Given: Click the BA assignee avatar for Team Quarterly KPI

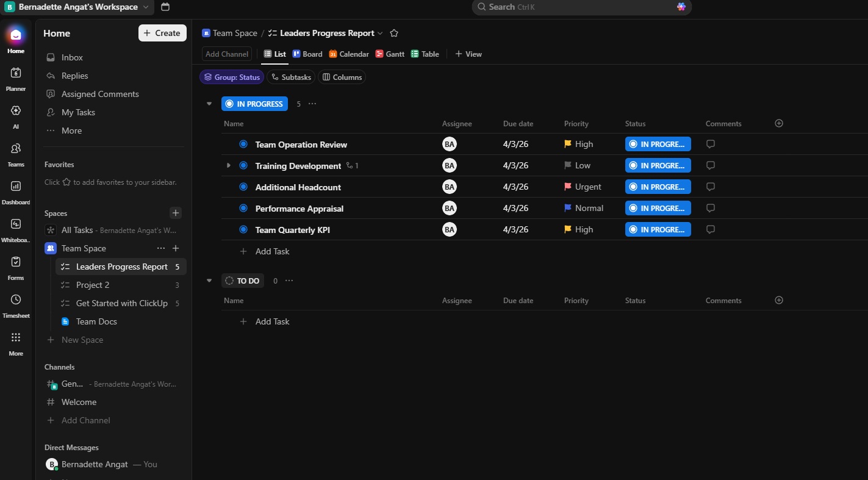Looking at the screenshot, I should [450, 230].
